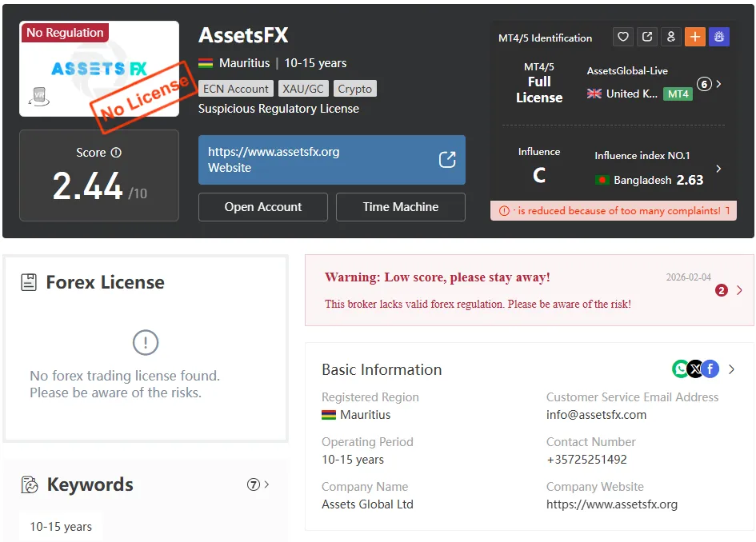Click the share export icon

click(647, 37)
